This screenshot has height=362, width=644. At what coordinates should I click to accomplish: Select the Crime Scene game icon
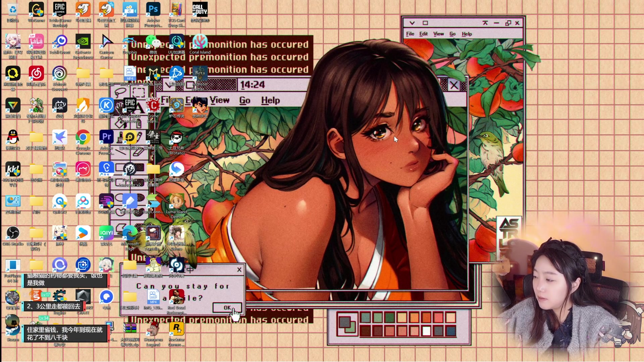tap(153, 110)
